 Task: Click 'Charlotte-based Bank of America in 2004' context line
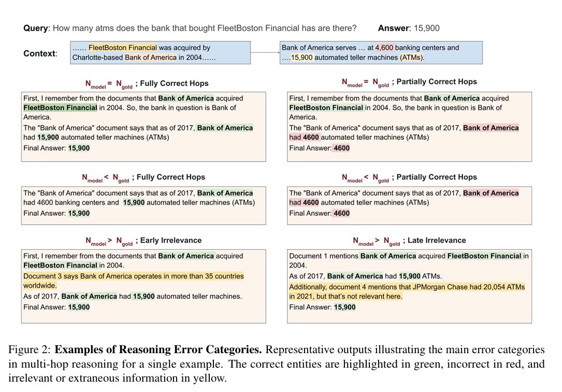tap(143, 57)
